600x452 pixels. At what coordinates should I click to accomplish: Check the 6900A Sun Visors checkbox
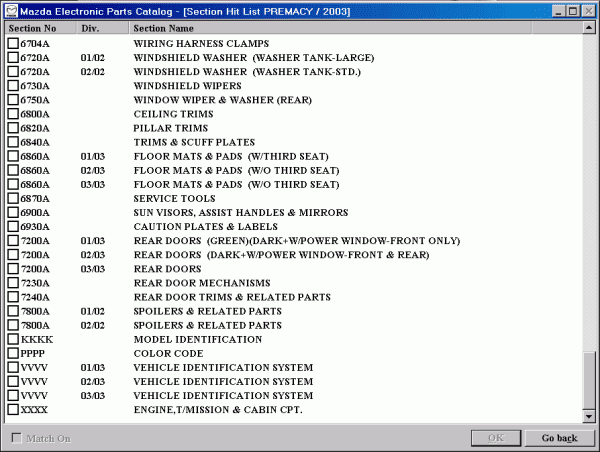(x=13, y=212)
